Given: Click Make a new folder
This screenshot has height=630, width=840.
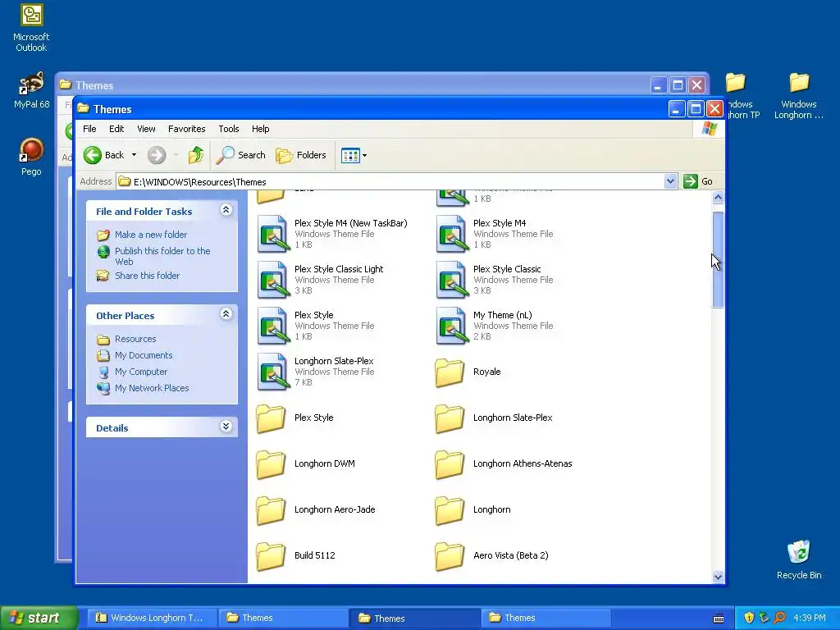Looking at the screenshot, I should tap(142, 235).
